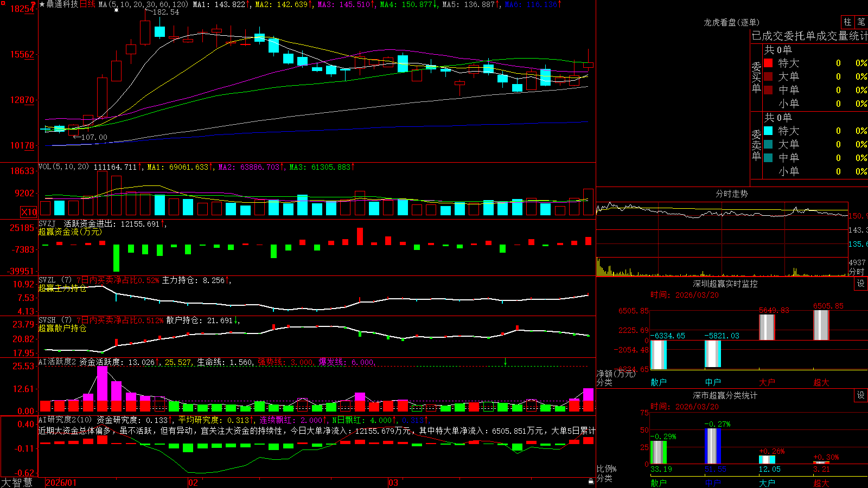Click the 散户持仓: 21.691 value
The image size is (868, 488).
[200, 320]
